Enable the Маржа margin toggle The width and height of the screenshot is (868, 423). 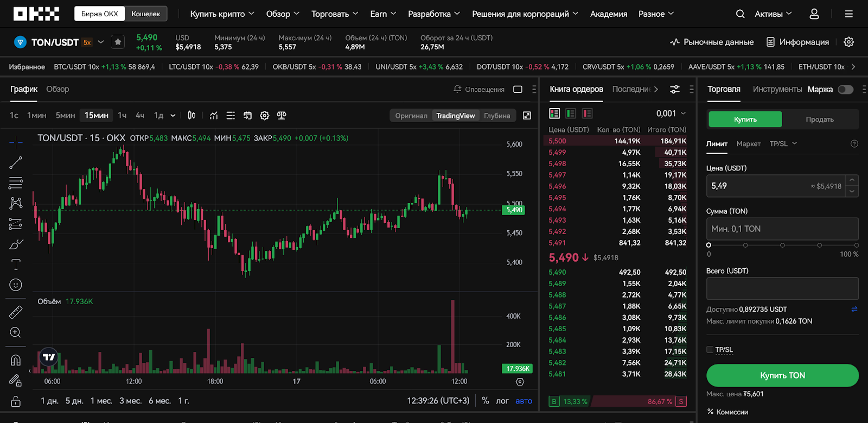[845, 90]
